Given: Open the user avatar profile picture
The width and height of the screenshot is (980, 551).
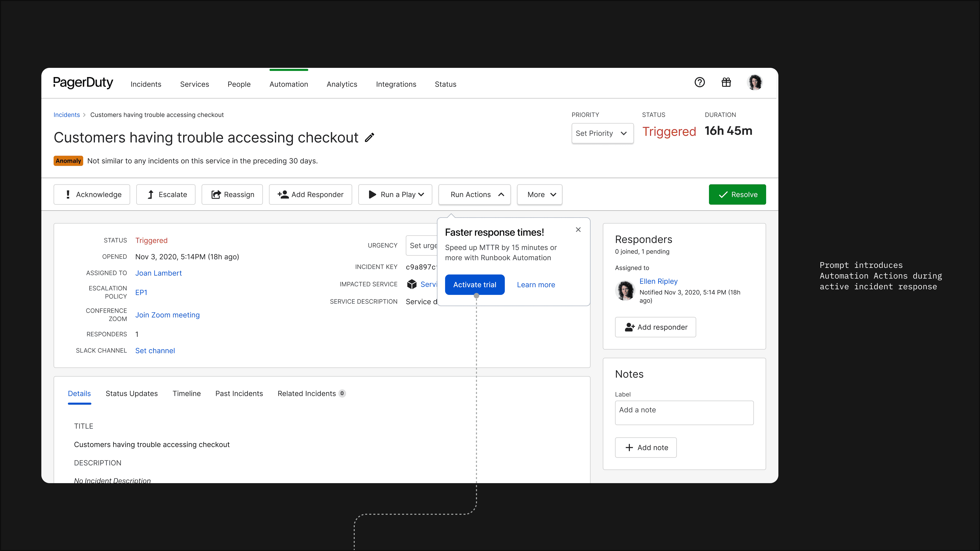Looking at the screenshot, I should [x=755, y=82].
